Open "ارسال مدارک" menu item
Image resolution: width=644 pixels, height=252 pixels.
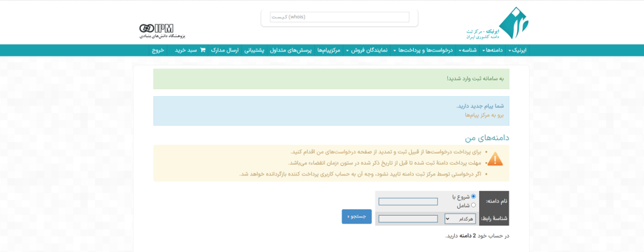click(225, 50)
